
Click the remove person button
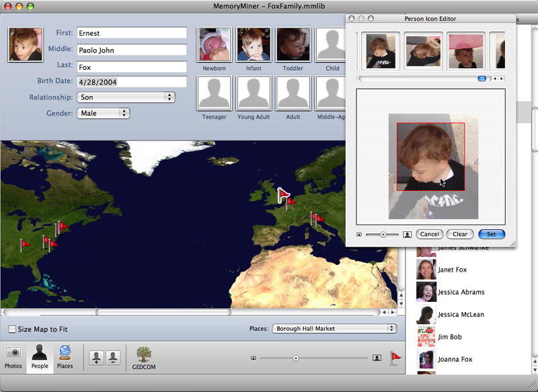[112, 358]
